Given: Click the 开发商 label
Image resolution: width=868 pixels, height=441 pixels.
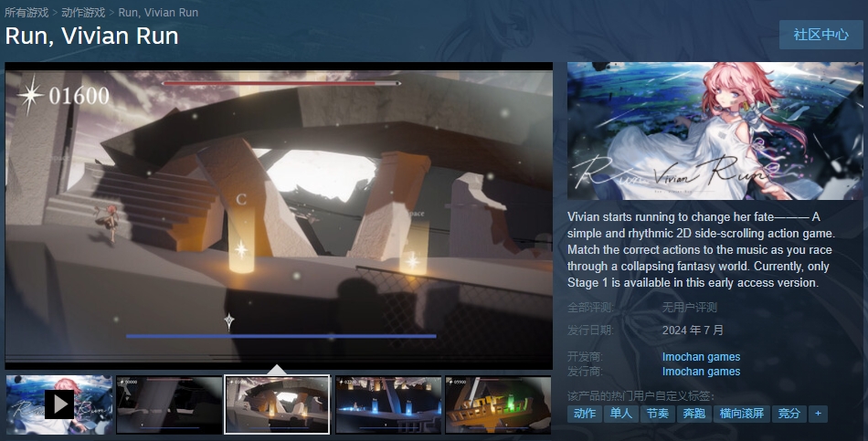Looking at the screenshot, I should pyautogui.click(x=585, y=357).
